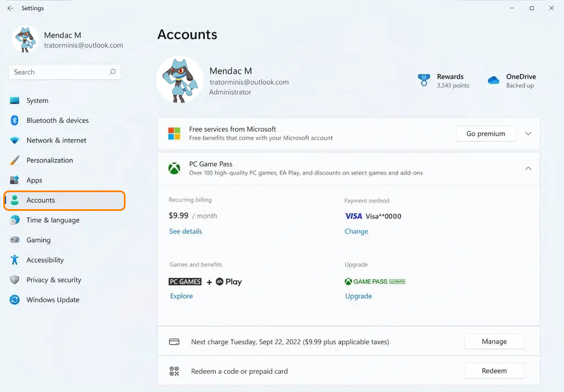This screenshot has width=564, height=392.
Task: Click the Accessibility figure icon
Action: [14, 260]
